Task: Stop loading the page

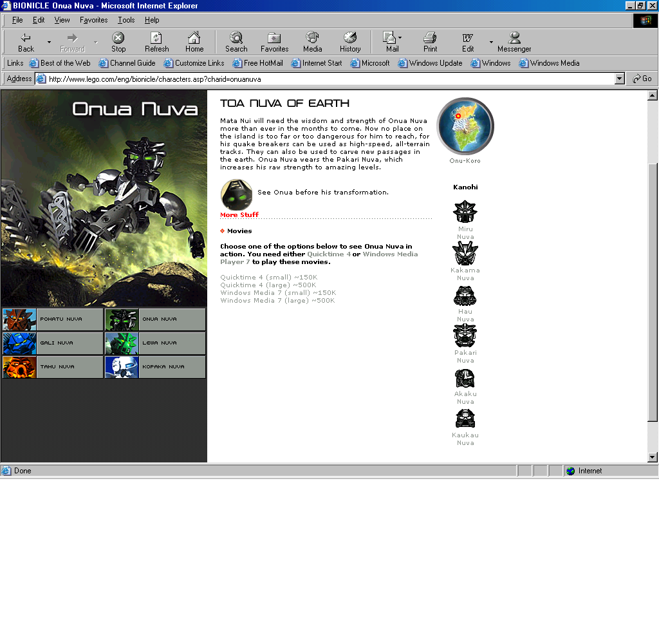Action: click(x=118, y=42)
